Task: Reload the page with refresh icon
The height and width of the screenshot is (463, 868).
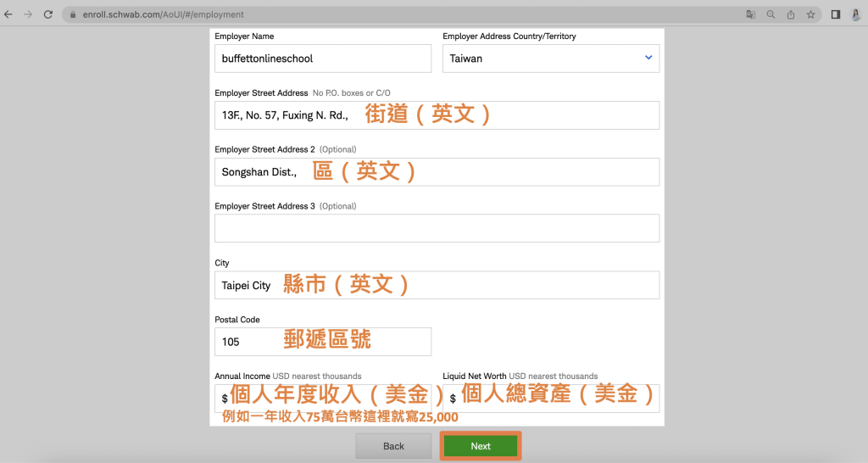Action: tap(47, 14)
